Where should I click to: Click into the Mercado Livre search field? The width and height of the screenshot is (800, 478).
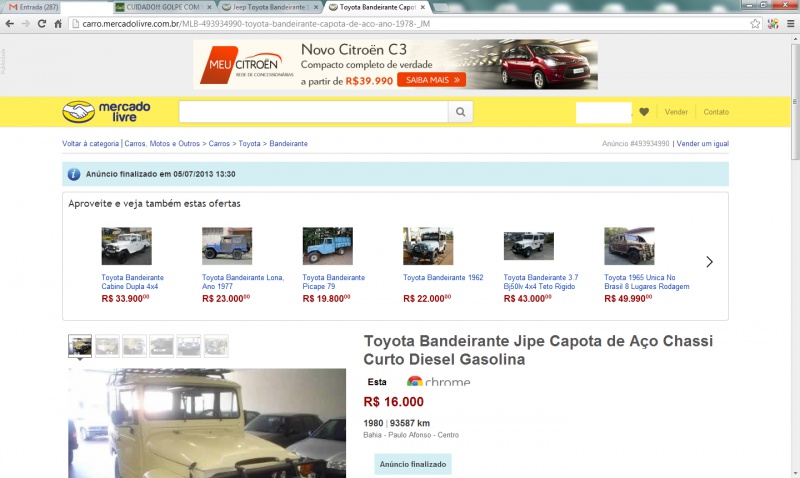313,112
